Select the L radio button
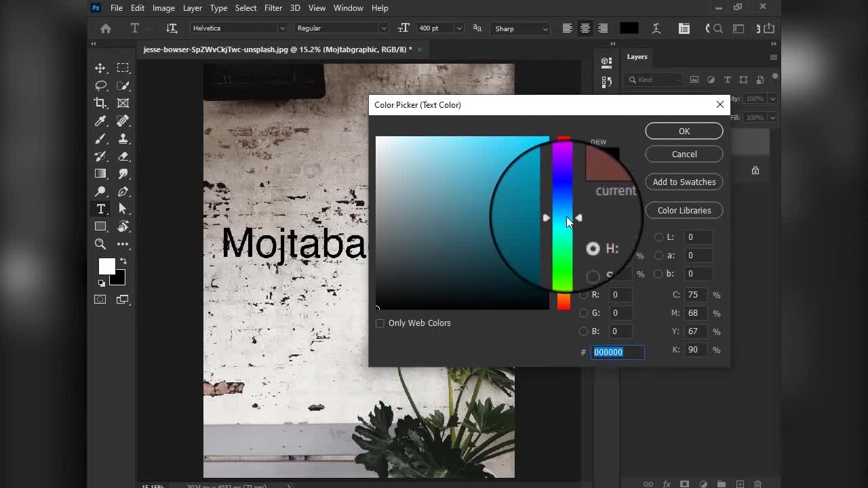The image size is (868, 488). [x=658, y=237]
